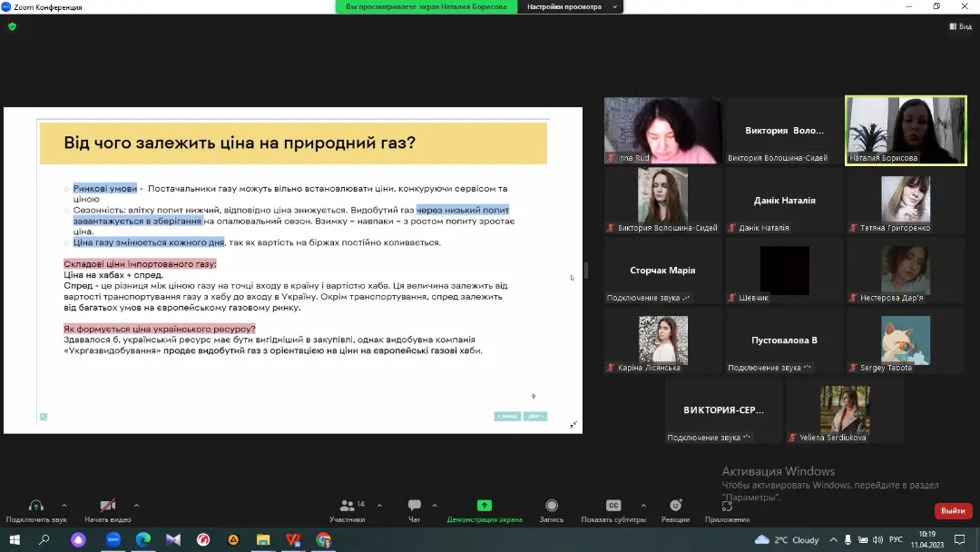Switch layout using Вид button
This screenshot has width=980, height=552.
(x=960, y=26)
